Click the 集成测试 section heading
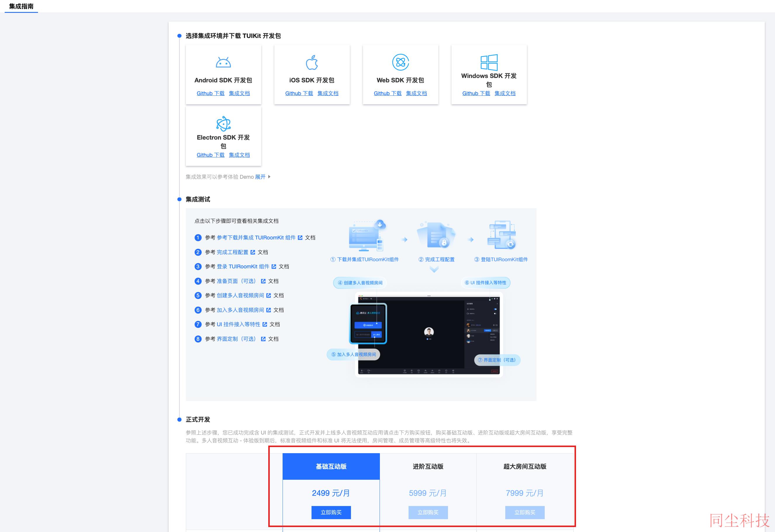The height and width of the screenshot is (532, 775). tap(198, 199)
